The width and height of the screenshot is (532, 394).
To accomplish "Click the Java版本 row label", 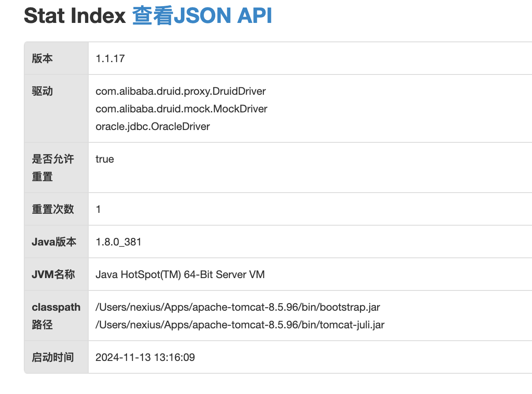I will pyautogui.click(x=54, y=242).
